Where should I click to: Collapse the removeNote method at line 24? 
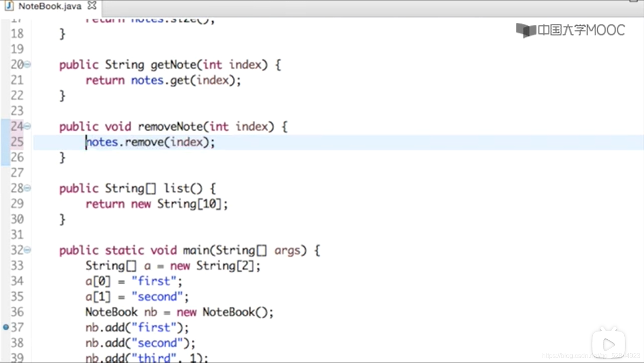pos(27,126)
